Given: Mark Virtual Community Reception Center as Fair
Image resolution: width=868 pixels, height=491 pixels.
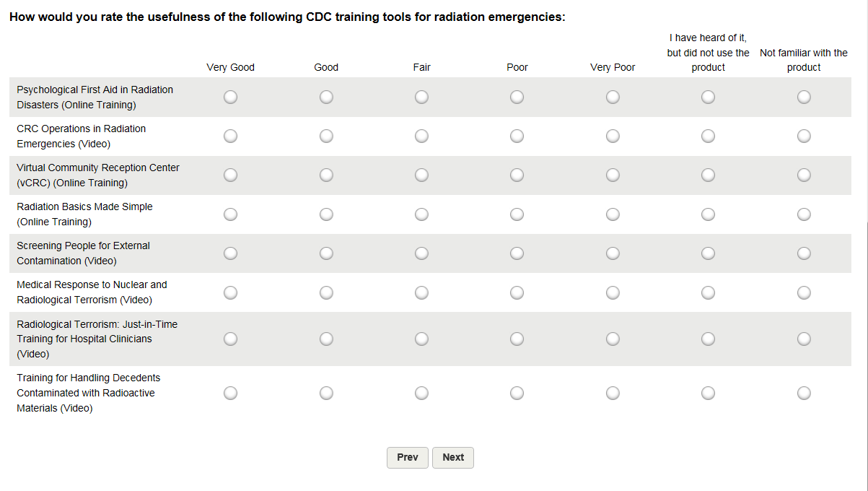Looking at the screenshot, I should coord(421,175).
